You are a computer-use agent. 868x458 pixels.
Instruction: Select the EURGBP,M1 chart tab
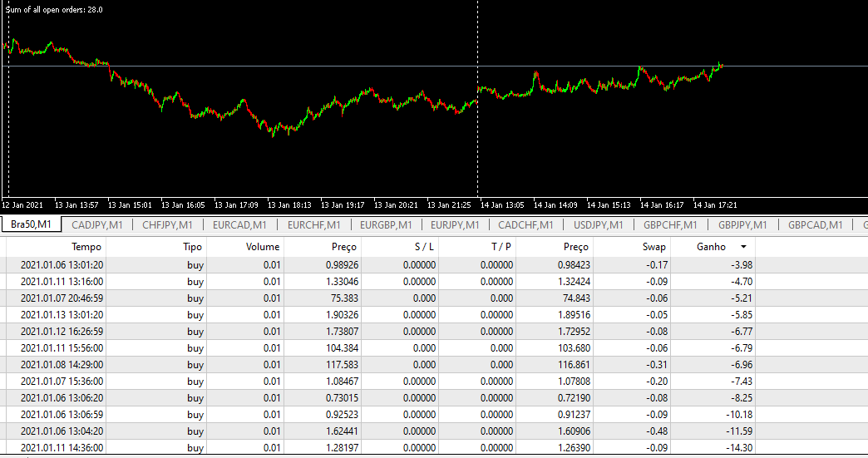(x=386, y=224)
